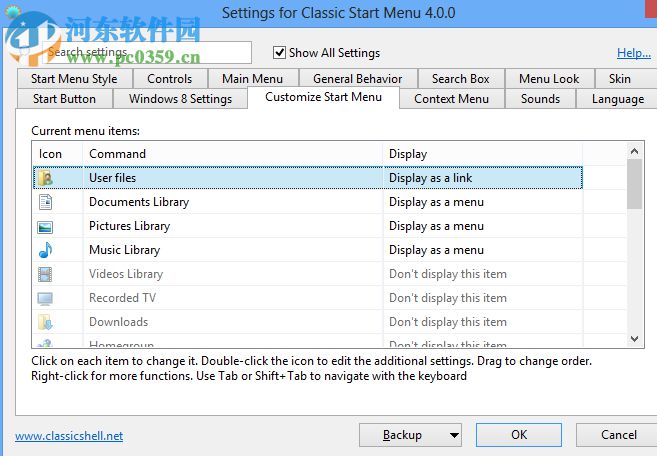
Task: Click the Videos Library film icon
Action: point(45,275)
